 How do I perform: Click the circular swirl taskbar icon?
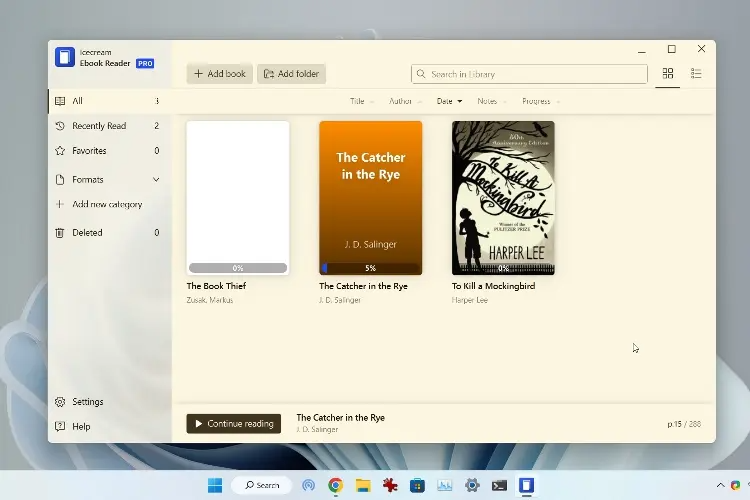click(x=309, y=485)
